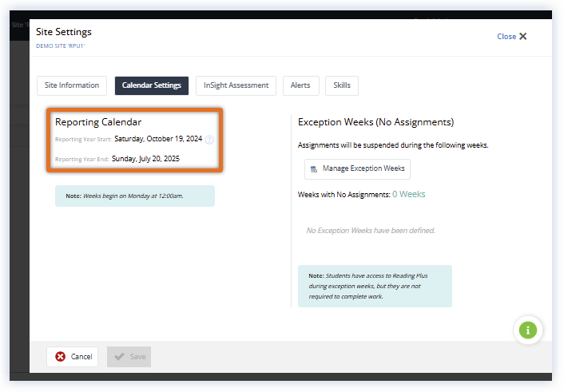Screen dimensions: 564x392
Task: Go to the Alerts tab
Action: click(301, 85)
